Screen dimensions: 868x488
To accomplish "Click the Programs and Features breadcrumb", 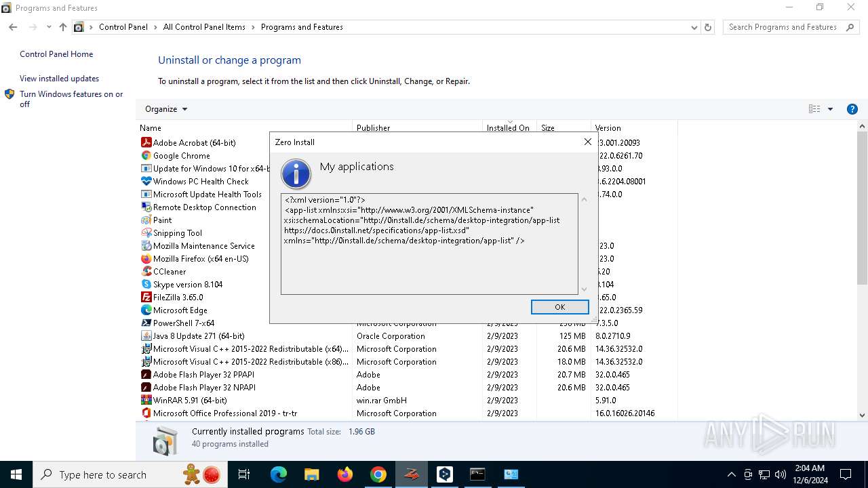I will 302,27.
